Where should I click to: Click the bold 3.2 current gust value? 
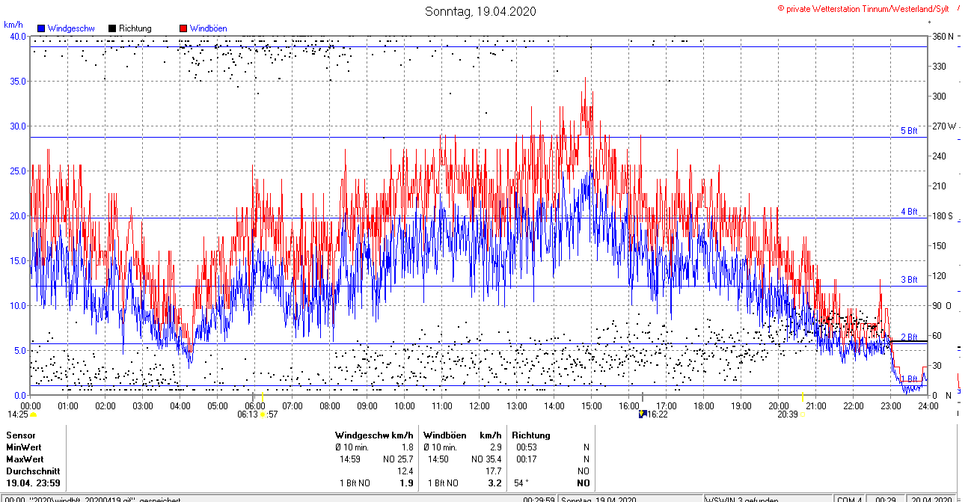click(x=495, y=483)
